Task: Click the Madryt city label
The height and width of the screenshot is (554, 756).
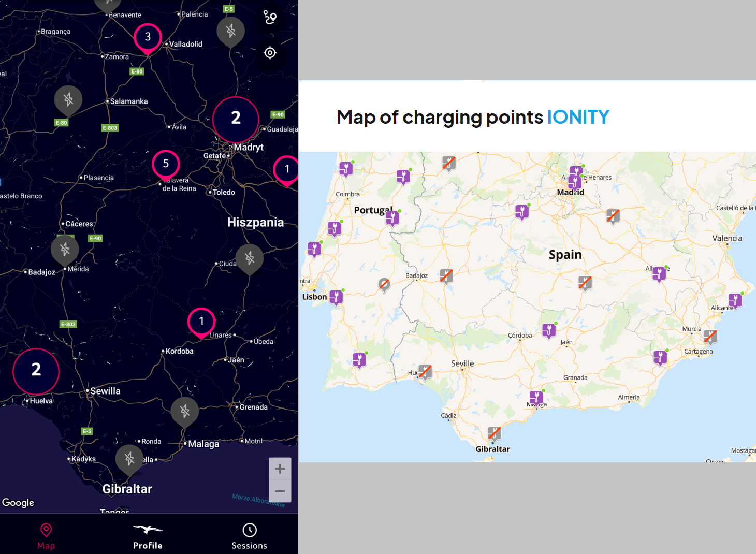Action: pos(249,147)
